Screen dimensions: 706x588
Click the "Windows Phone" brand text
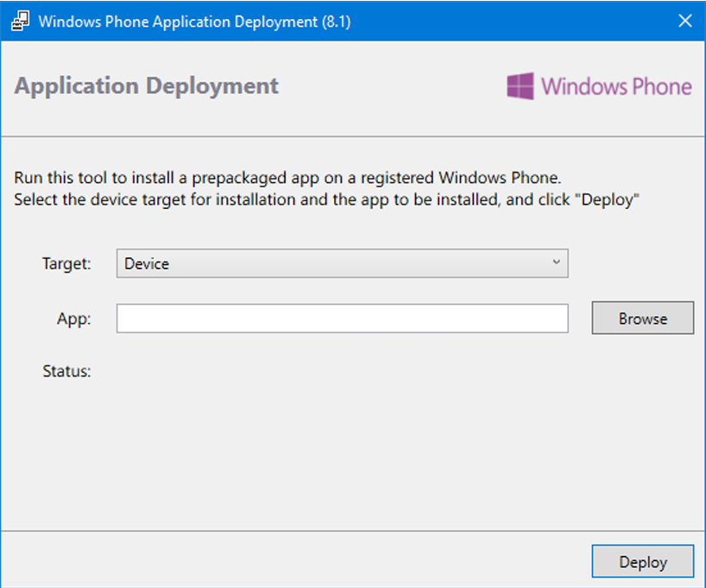point(616,86)
